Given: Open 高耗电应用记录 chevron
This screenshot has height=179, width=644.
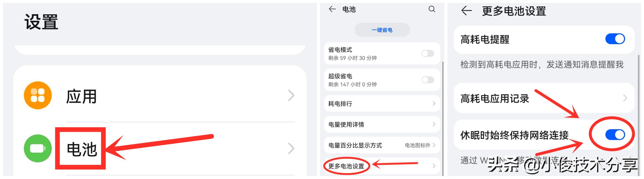Looking at the screenshot, I should point(625,98).
